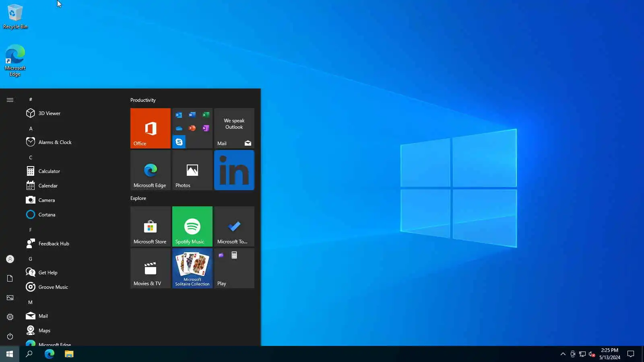Open the Microsoft Store tile
Screen dimensions: 644x362
[x=151, y=226]
